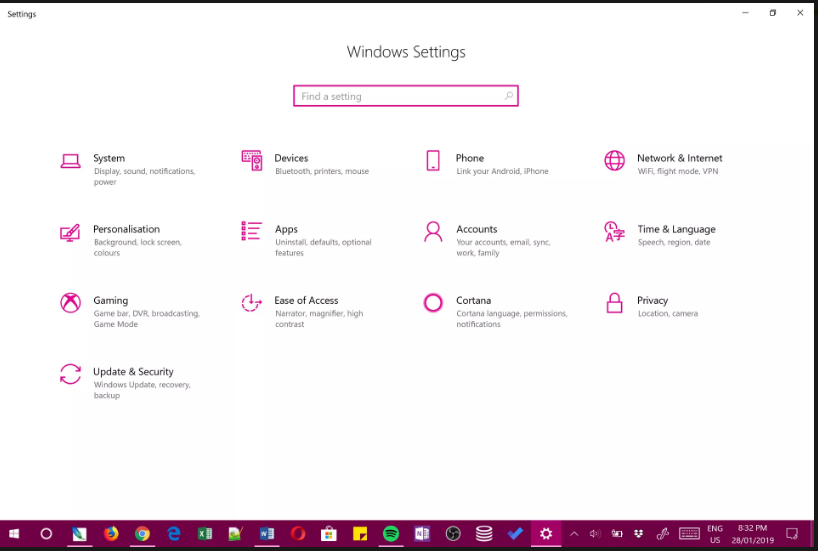
Task: Open the Privacy padlock icon
Action: coord(615,303)
